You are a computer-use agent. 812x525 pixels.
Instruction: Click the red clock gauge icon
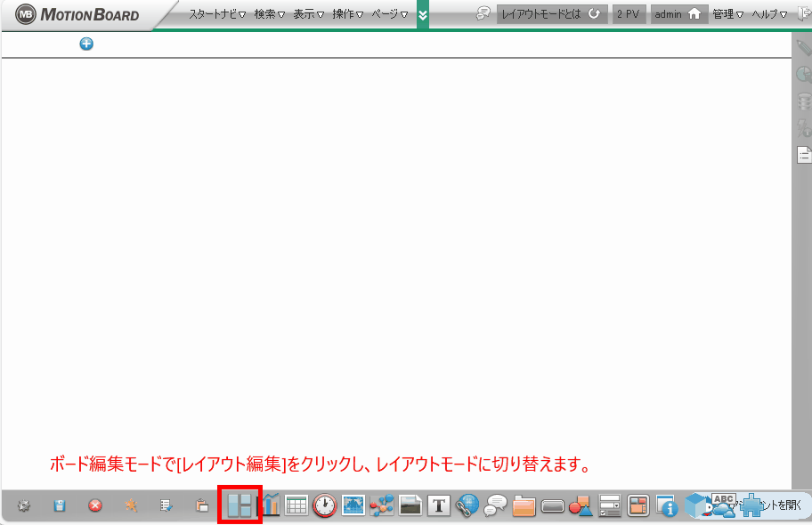click(324, 505)
